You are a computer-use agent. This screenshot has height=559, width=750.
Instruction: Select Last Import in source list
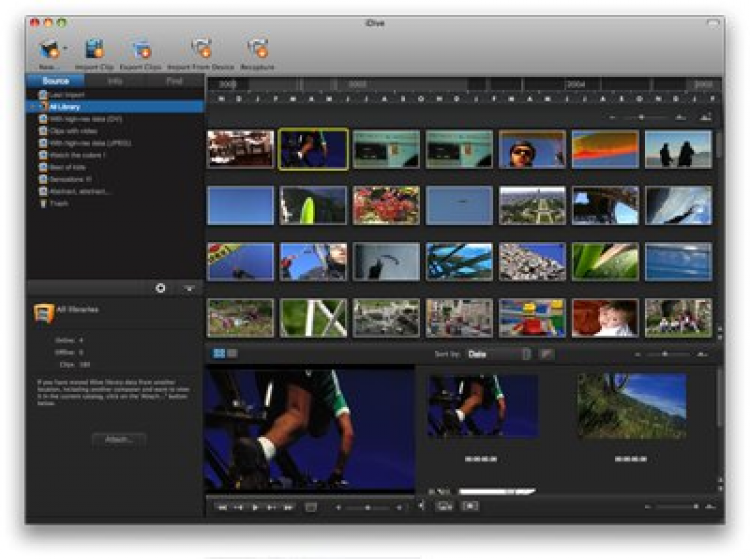pyautogui.click(x=115, y=95)
